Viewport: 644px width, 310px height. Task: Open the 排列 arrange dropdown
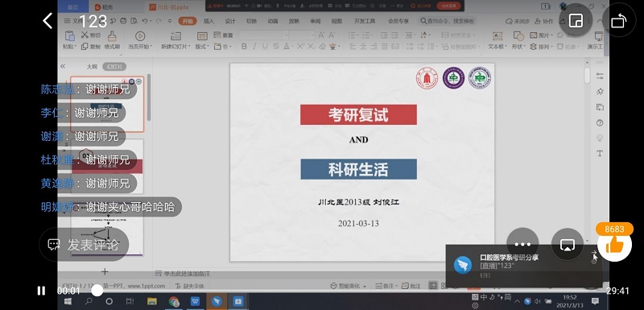point(540,47)
